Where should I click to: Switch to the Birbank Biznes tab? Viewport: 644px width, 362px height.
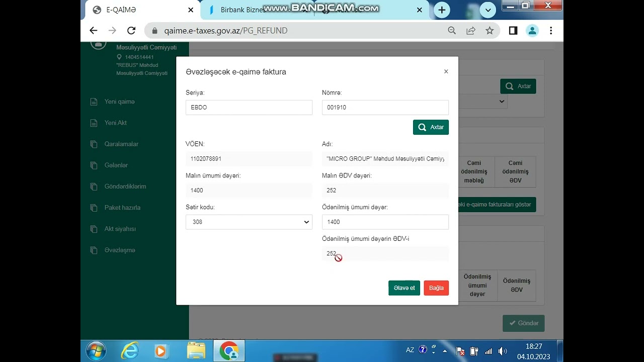[258, 10]
